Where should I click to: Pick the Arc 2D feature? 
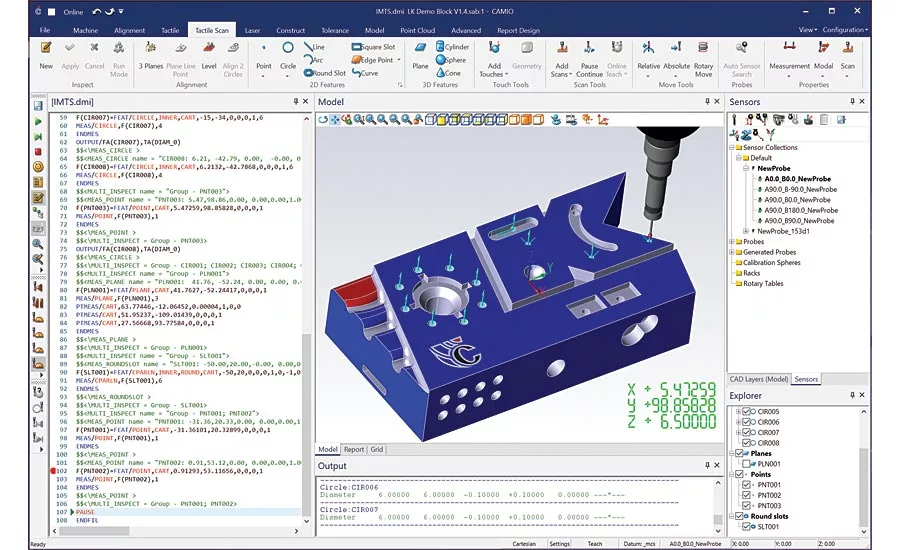click(x=313, y=60)
